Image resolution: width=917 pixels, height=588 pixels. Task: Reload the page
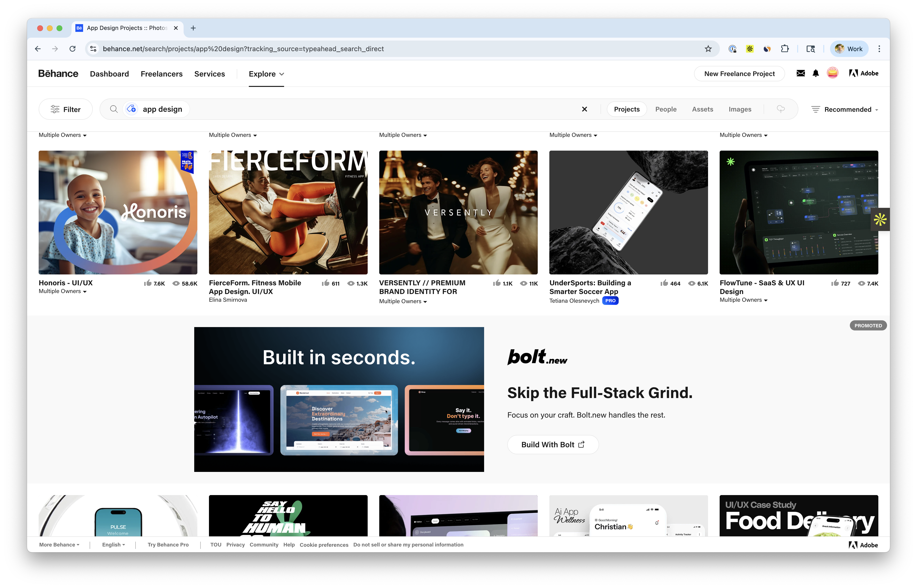click(x=73, y=49)
